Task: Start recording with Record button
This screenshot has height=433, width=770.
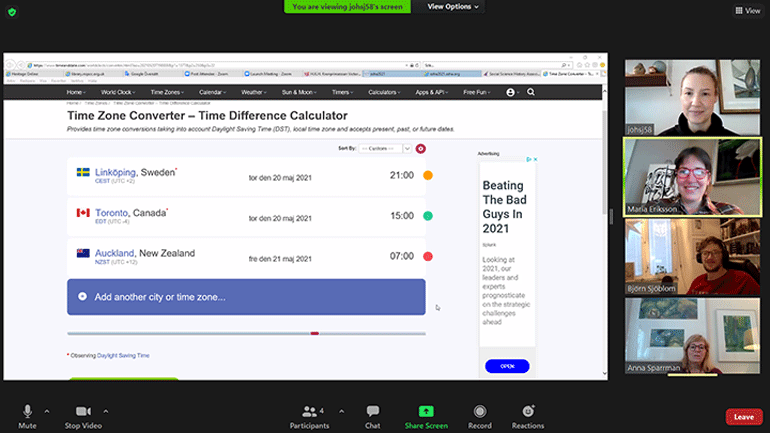Action: tap(480, 416)
